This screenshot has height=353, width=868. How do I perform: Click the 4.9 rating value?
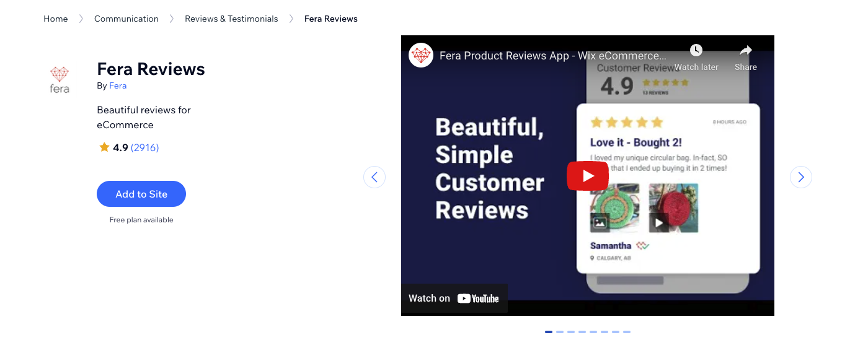120,147
